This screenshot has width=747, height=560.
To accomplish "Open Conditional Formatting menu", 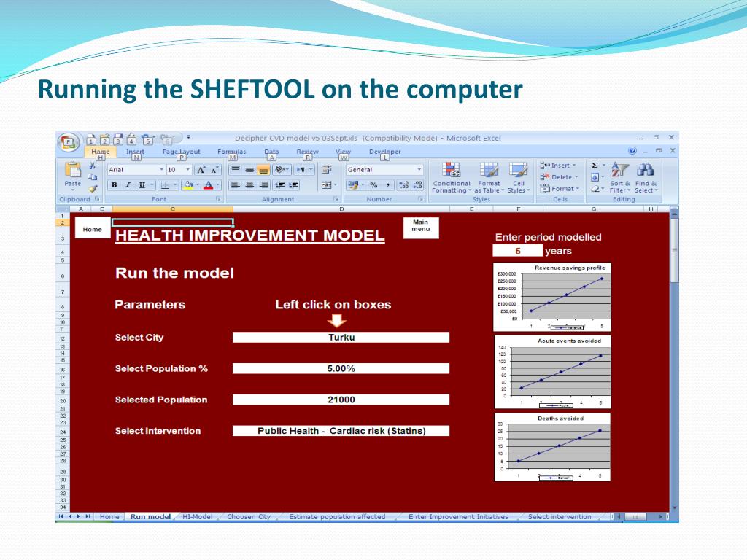I will 451,178.
